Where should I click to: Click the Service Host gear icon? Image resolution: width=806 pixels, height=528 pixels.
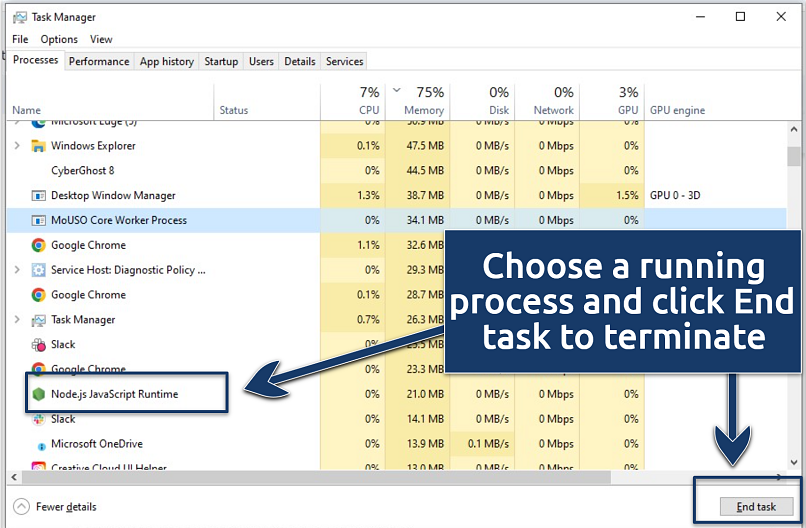tap(39, 270)
